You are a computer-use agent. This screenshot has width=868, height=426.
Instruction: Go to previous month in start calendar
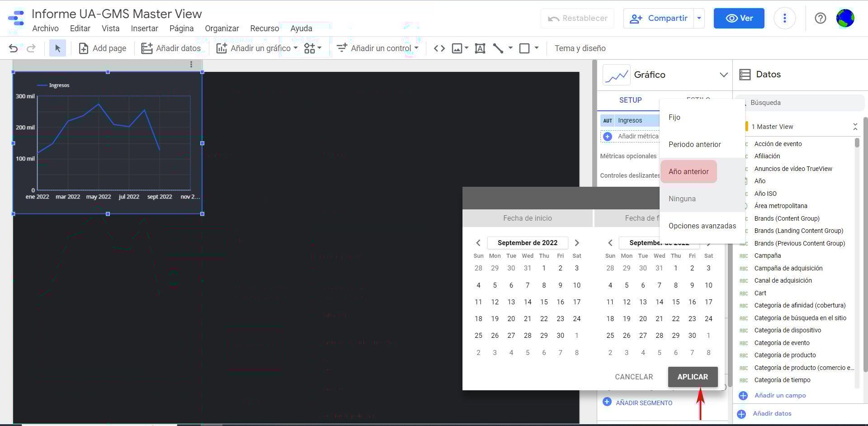478,243
